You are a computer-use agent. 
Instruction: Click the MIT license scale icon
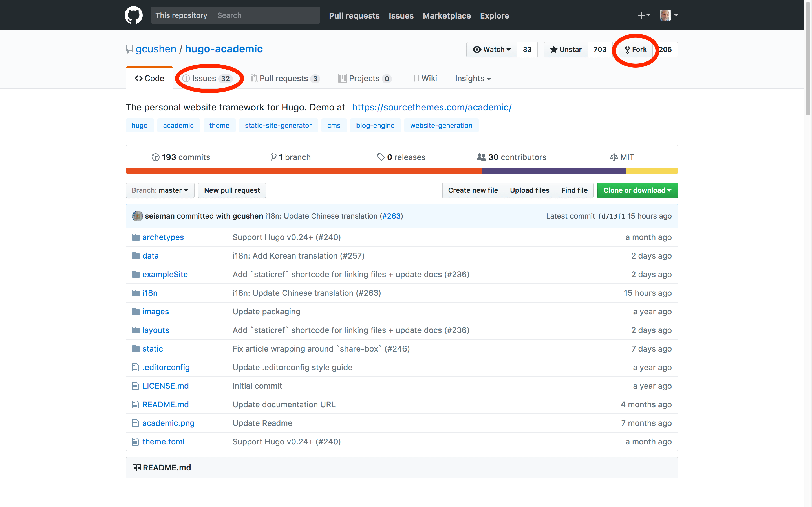[x=614, y=157]
